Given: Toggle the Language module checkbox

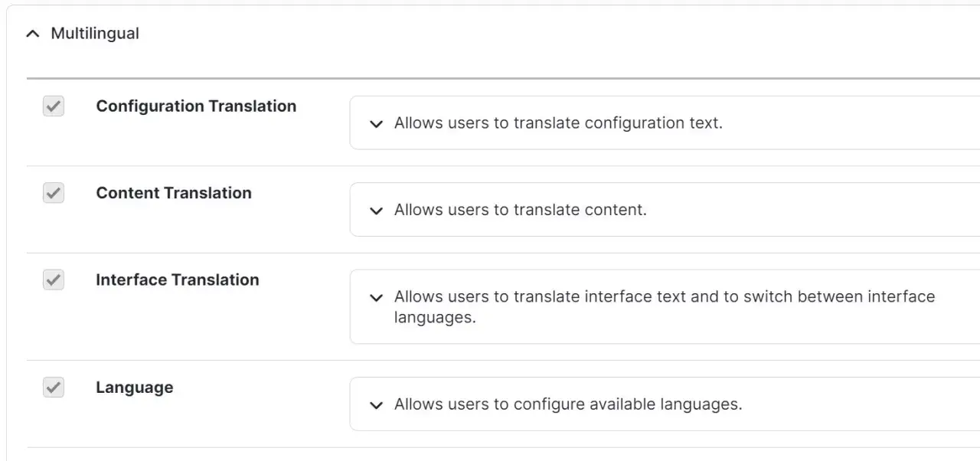Looking at the screenshot, I should click(x=54, y=387).
